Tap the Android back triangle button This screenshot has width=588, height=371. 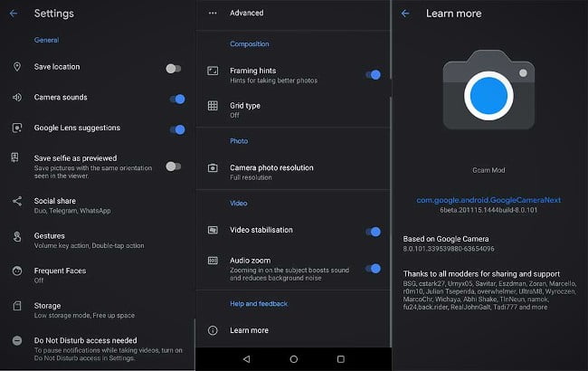click(246, 359)
